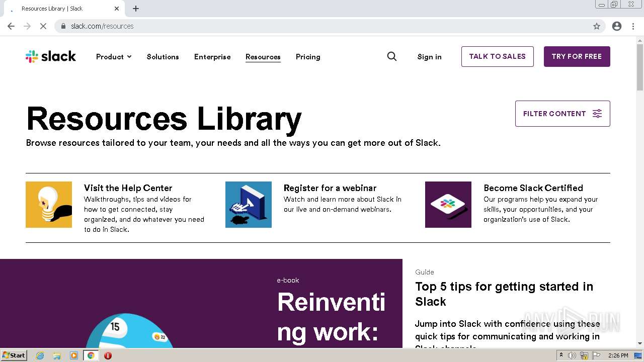Screen dimensions: 644x362
Task: Close the Resources Library tab
Action: pos(117,9)
